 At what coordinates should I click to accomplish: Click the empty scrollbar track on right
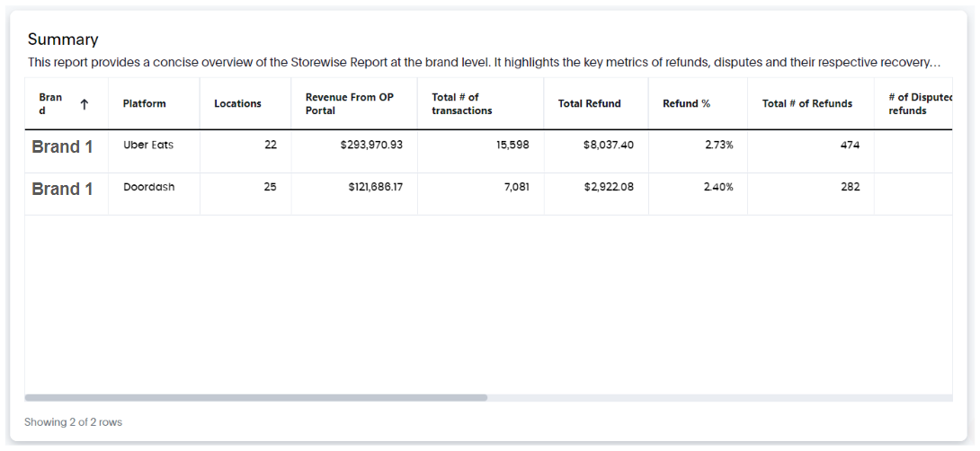coord(719,397)
